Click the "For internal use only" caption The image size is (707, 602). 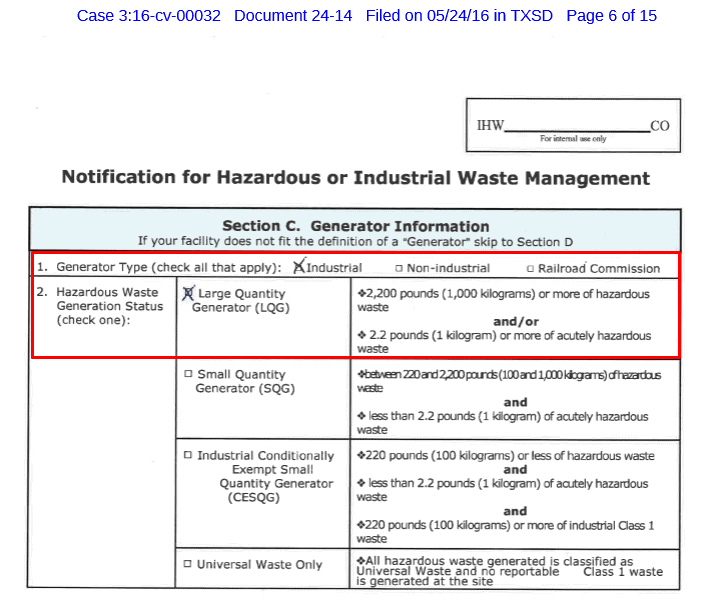tap(572, 138)
